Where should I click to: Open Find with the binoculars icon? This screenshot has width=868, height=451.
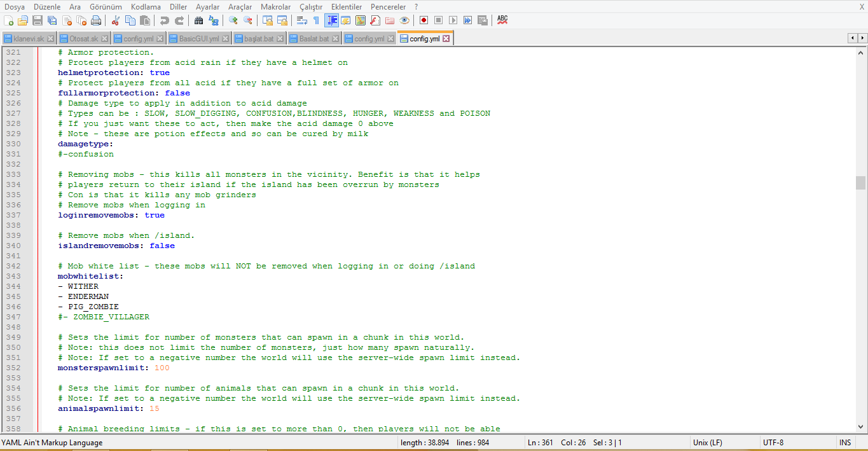tap(199, 20)
